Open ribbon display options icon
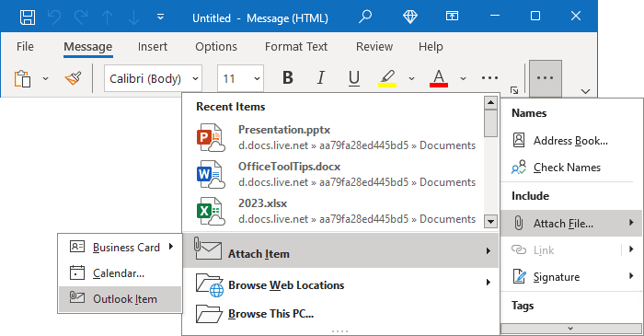 (x=452, y=16)
